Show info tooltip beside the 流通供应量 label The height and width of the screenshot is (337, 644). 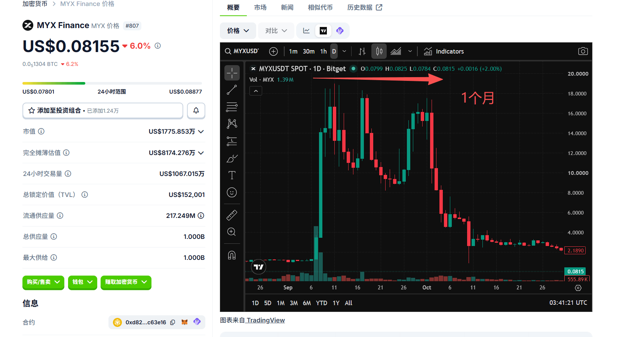point(60,215)
